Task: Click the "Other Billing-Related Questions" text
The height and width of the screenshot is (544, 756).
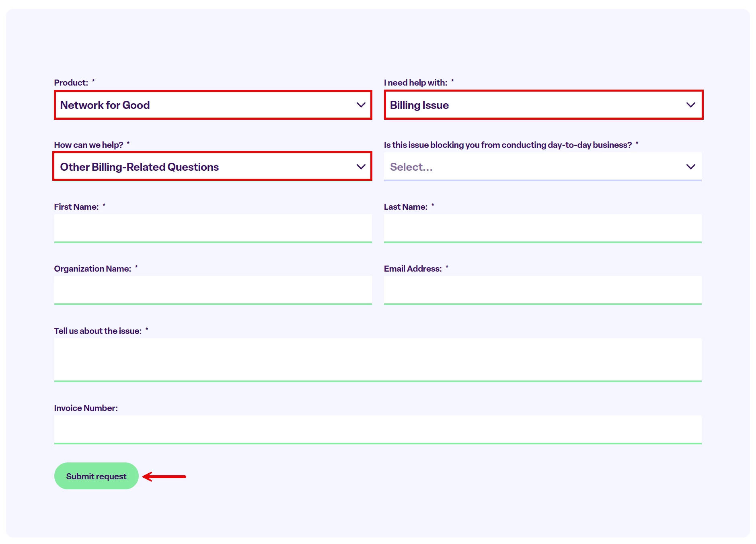Action: tap(140, 166)
